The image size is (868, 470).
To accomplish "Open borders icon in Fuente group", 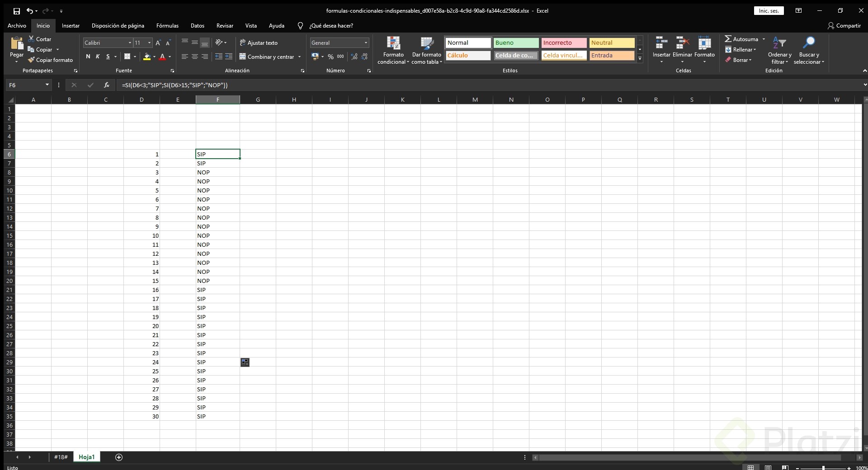I will (x=127, y=56).
